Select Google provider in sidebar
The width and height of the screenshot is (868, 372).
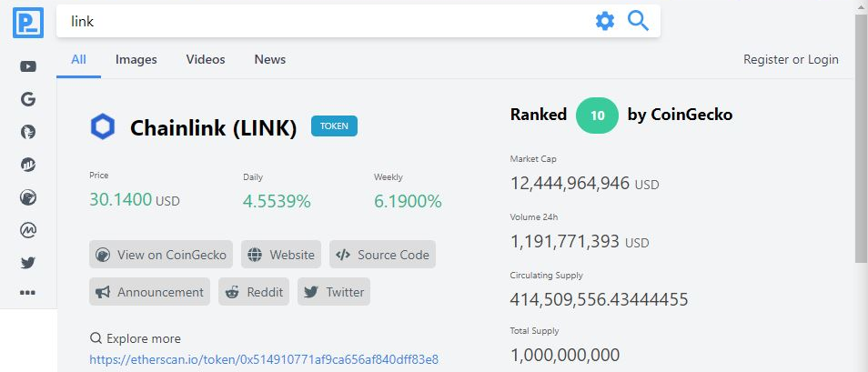coord(28,99)
